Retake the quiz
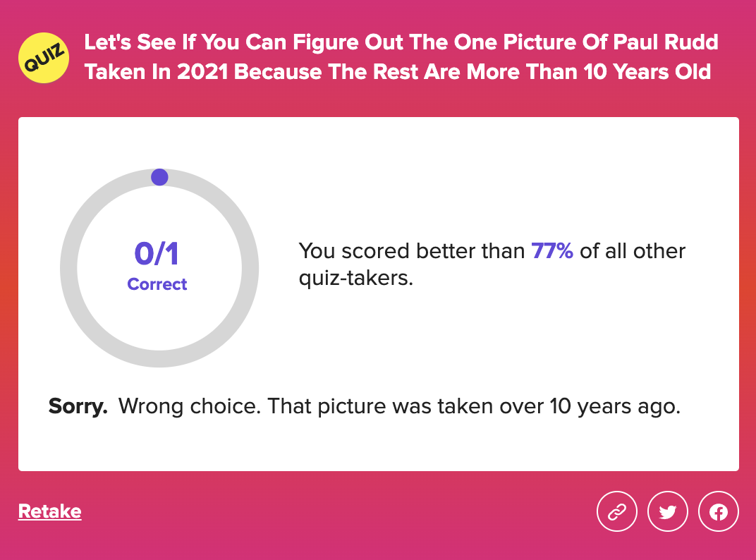The height and width of the screenshot is (560, 756). pyautogui.click(x=49, y=511)
